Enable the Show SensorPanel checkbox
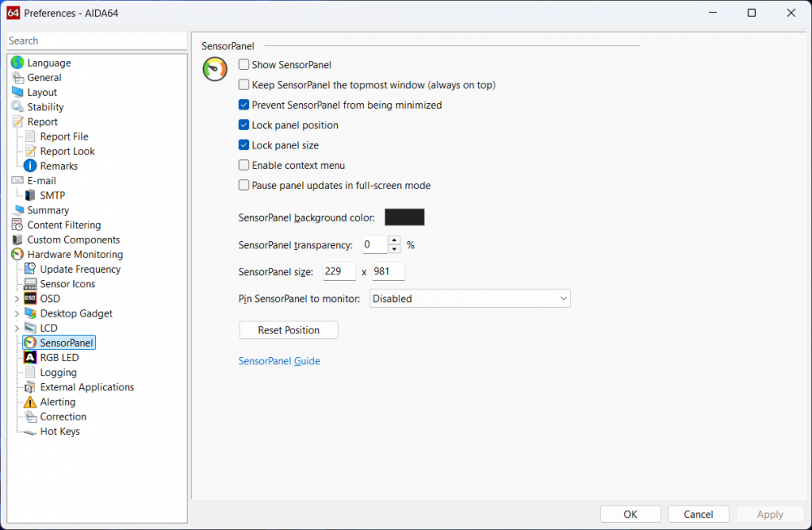Viewport: 812px width, 530px height. 243,64
